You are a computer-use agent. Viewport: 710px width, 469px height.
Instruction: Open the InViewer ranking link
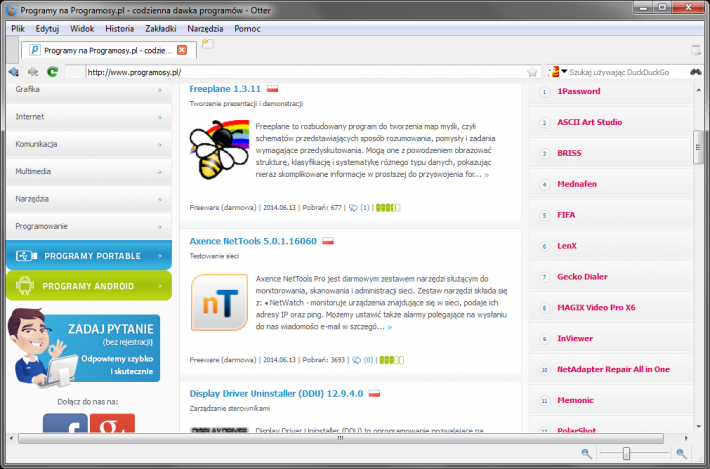pyautogui.click(x=575, y=338)
